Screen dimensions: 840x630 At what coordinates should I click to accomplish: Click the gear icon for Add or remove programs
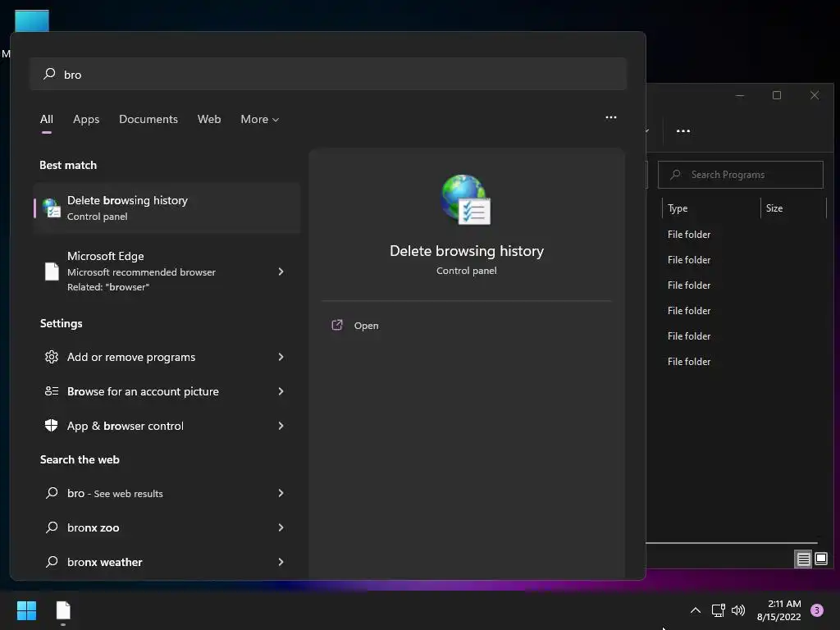52,357
